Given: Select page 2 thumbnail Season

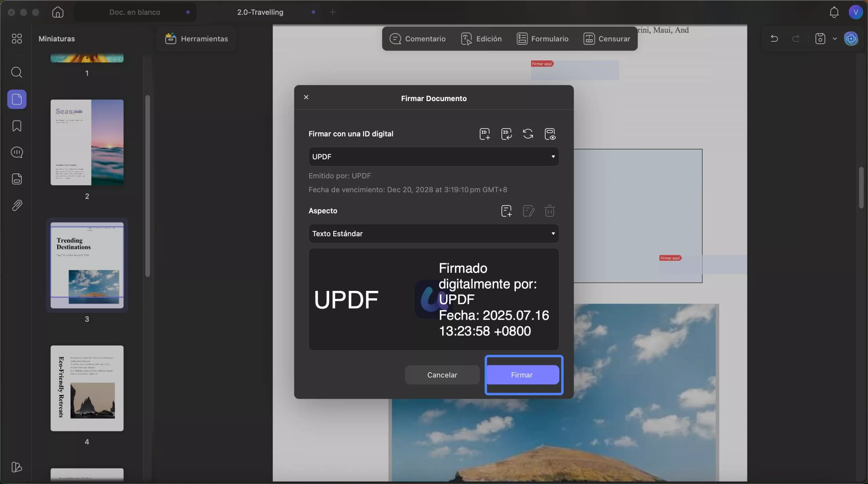Looking at the screenshot, I should coord(87,142).
